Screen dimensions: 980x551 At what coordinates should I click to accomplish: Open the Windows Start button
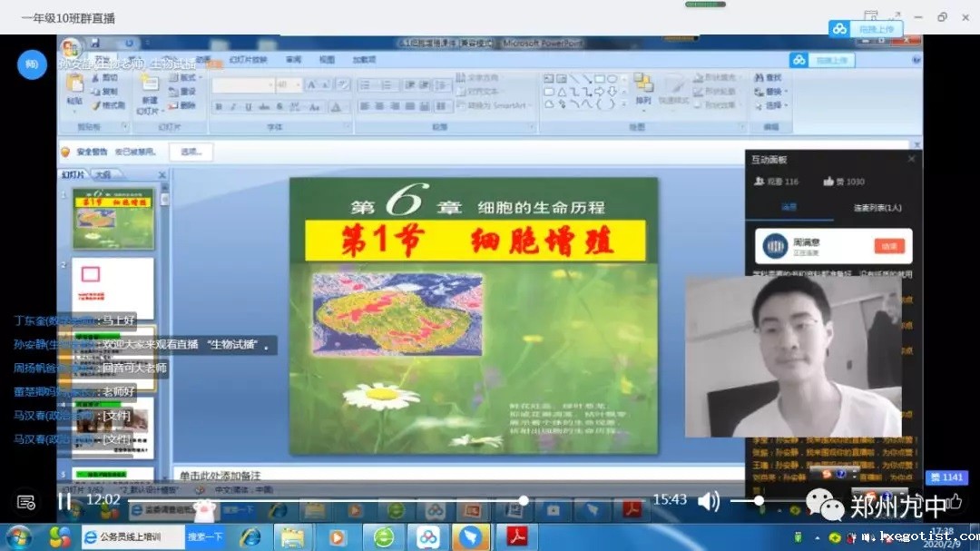pyautogui.click(x=19, y=537)
